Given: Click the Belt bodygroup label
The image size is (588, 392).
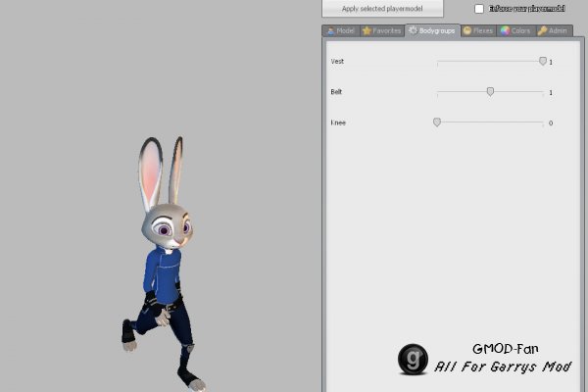Looking at the screenshot, I should [x=336, y=92].
